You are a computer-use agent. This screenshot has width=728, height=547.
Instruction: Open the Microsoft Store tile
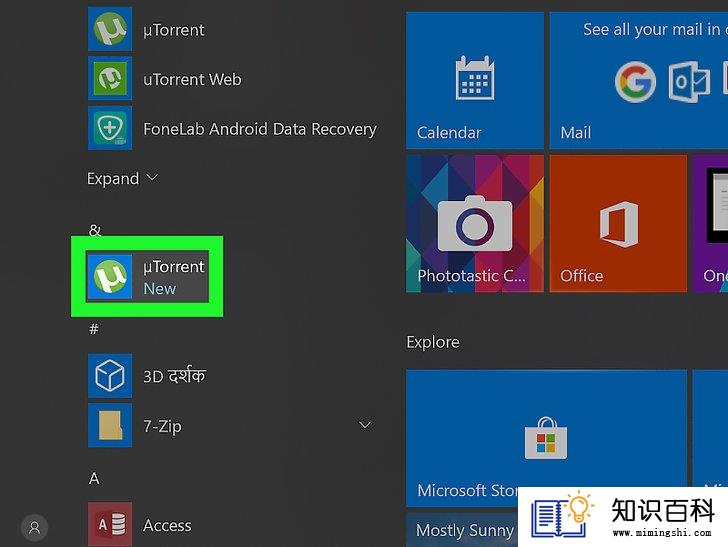click(x=546, y=438)
